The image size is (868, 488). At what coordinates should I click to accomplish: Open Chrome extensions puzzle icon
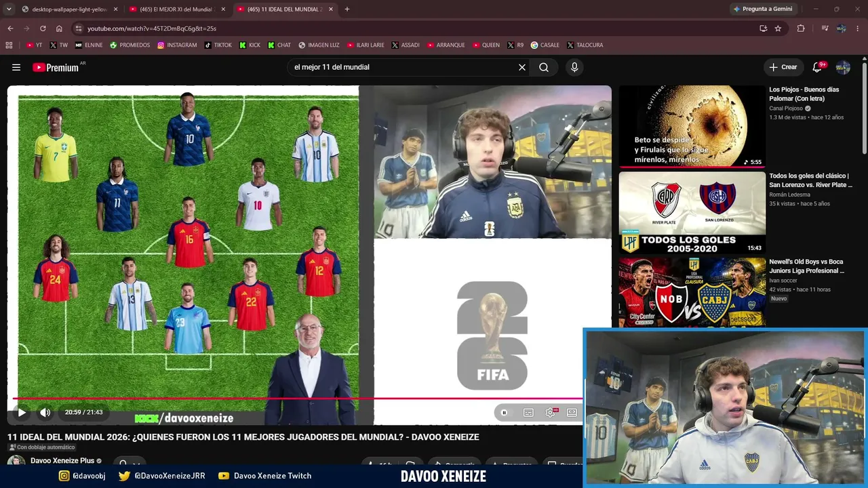tap(801, 28)
